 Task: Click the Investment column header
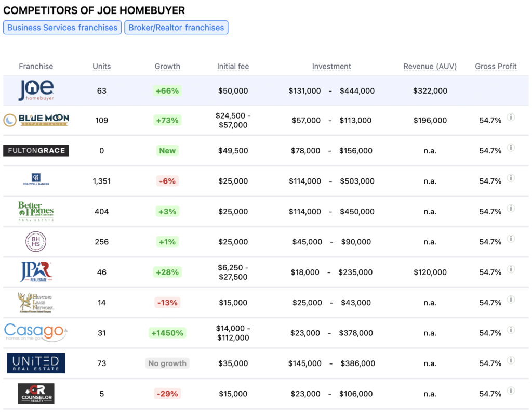tap(331, 66)
